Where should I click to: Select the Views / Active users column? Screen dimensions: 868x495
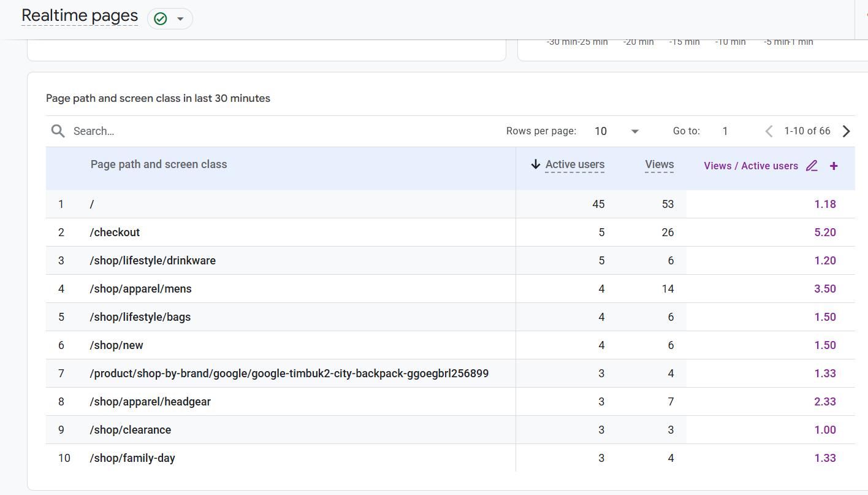(x=751, y=166)
